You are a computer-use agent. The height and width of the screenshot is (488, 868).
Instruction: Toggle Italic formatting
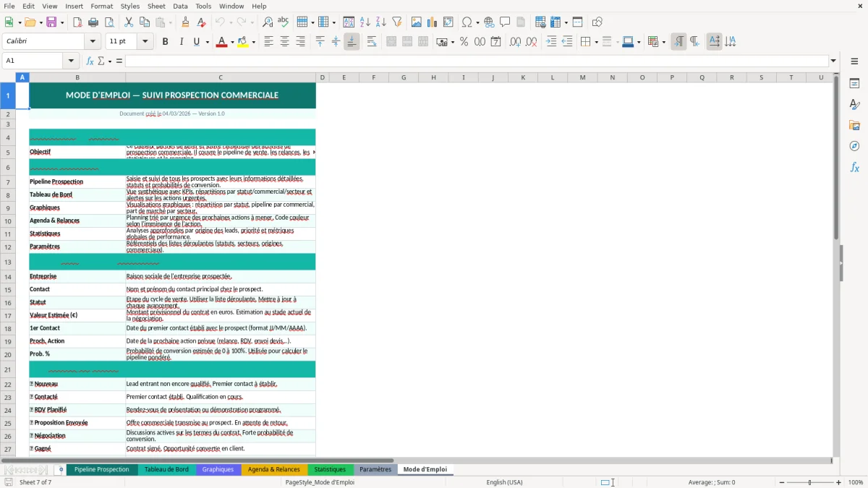[x=181, y=42]
